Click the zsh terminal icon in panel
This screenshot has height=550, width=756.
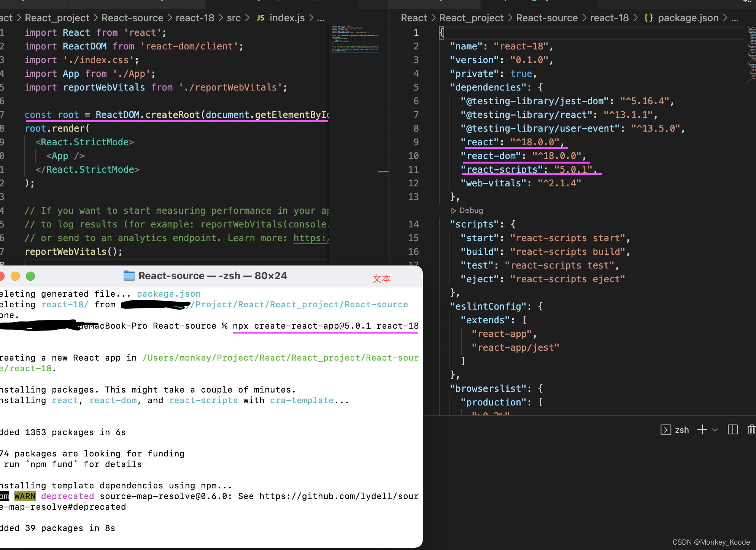tap(665, 430)
